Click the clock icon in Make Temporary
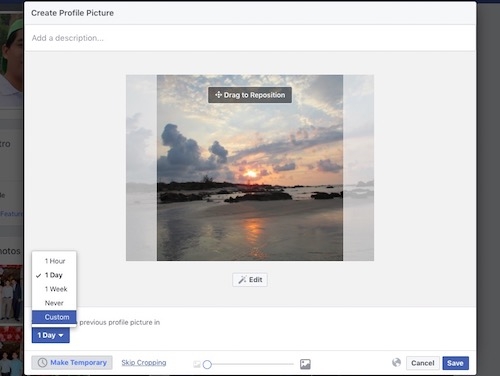The image size is (500, 376). [x=42, y=363]
